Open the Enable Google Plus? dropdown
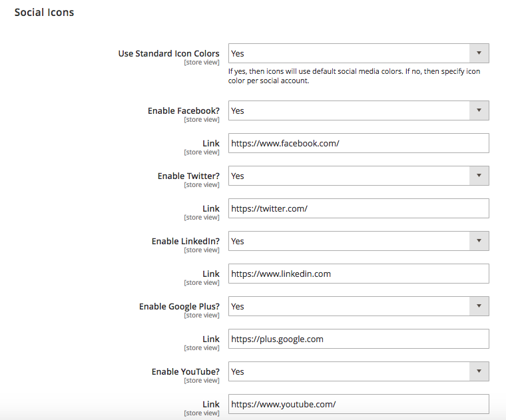 tap(358, 306)
